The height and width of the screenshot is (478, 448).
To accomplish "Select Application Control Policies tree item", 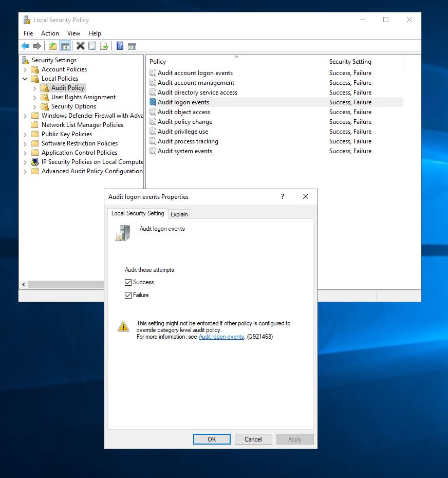I will click(79, 153).
